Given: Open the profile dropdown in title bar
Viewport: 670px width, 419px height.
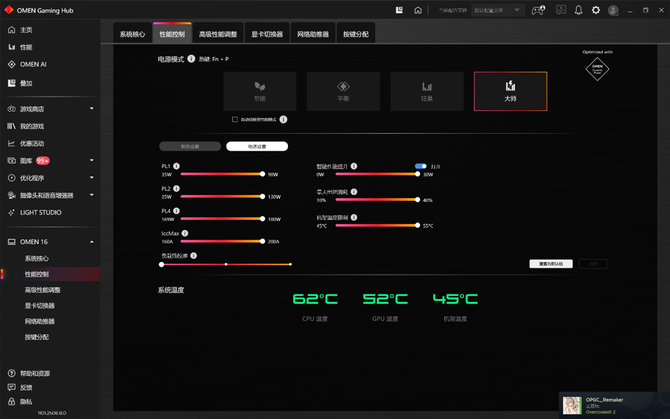Looking at the screenshot, I should tap(497, 10).
